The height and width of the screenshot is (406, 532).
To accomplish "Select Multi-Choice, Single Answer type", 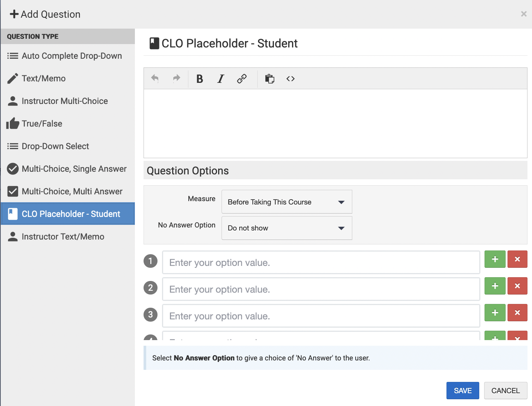I will [x=68, y=169].
